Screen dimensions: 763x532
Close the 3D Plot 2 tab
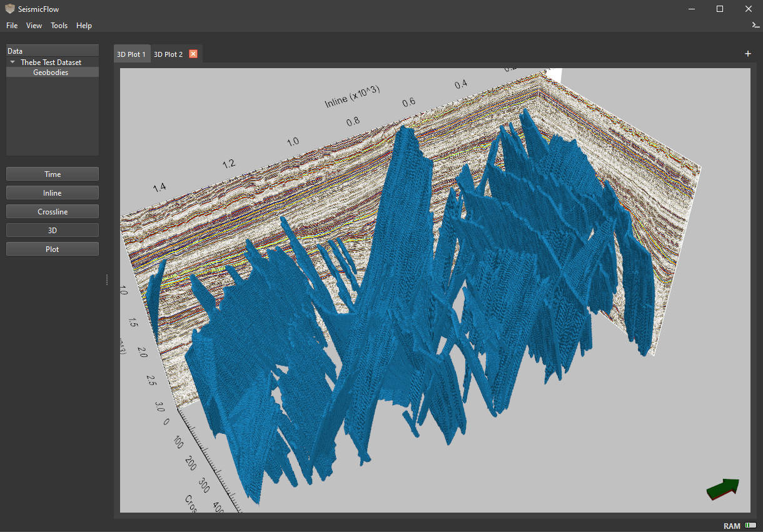click(x=193, y=54)
